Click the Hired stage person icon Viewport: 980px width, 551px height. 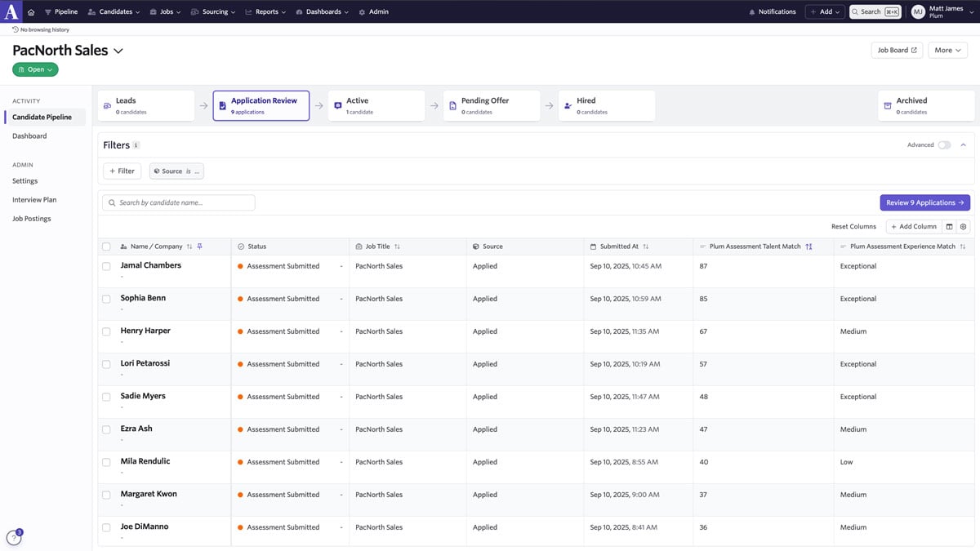pos(568,106)
